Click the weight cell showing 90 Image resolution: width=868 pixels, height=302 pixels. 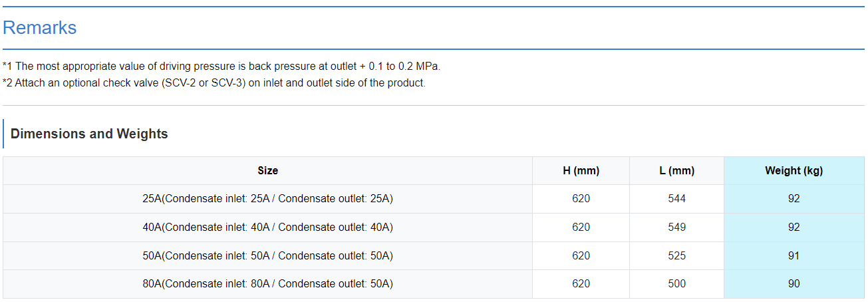794,284
